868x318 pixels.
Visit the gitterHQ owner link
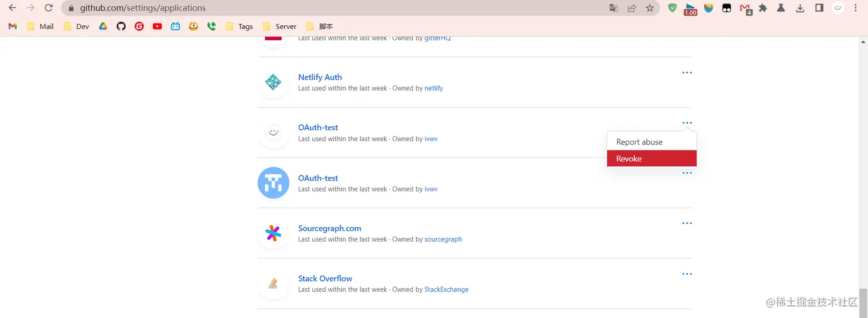click(x=437, y=38)
